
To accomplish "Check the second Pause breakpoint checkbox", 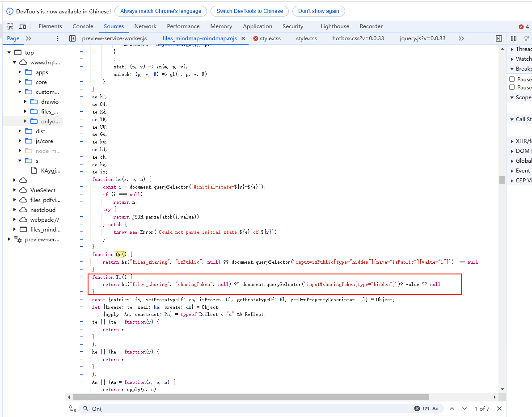I will [x=512, y=87].
